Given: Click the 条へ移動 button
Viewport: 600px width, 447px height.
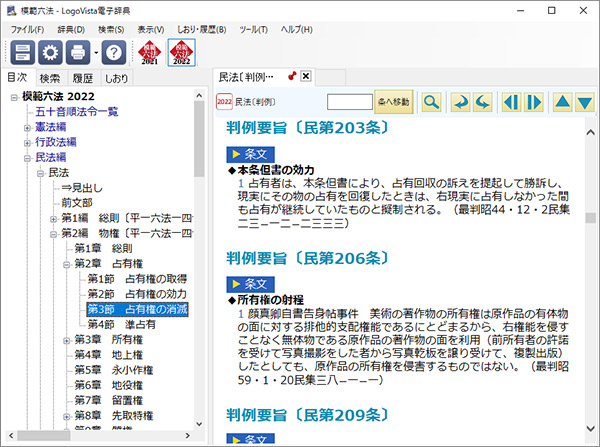Looking at the screenshot, I should point(393,102).
